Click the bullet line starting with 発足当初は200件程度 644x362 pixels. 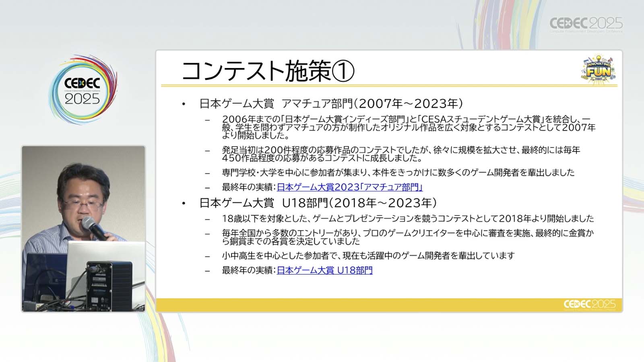[x=400, y=154]
